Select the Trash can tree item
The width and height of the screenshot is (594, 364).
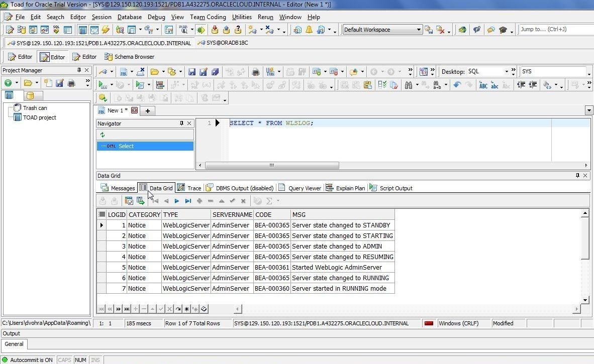tap(30, 108)
